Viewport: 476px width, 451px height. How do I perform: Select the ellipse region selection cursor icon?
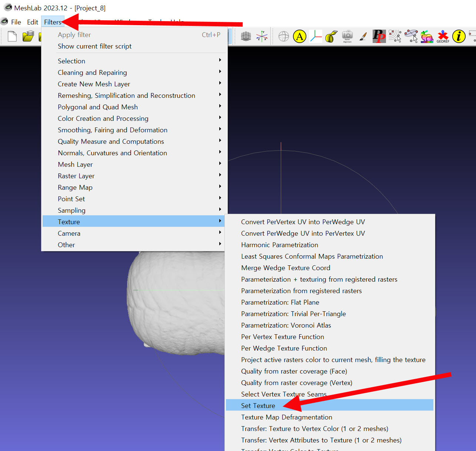point(411,36)
